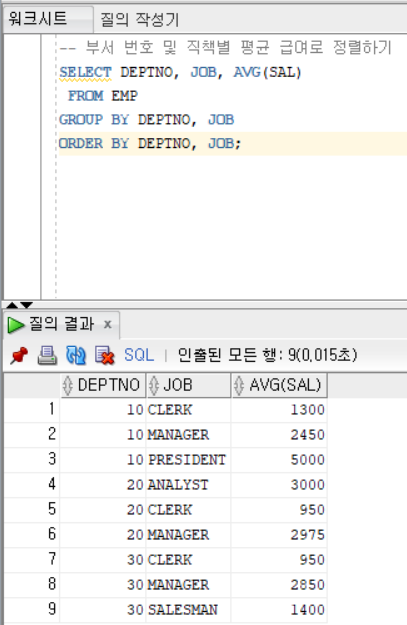Click the Korean comment line in editor

click(x=226, y=48)
